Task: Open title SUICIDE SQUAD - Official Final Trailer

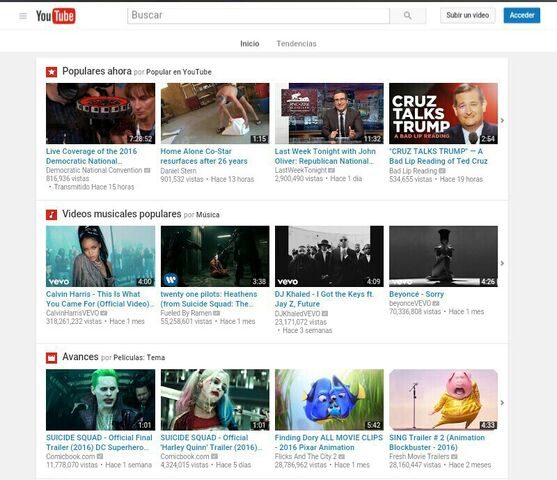Action: [x=99, y=442]
